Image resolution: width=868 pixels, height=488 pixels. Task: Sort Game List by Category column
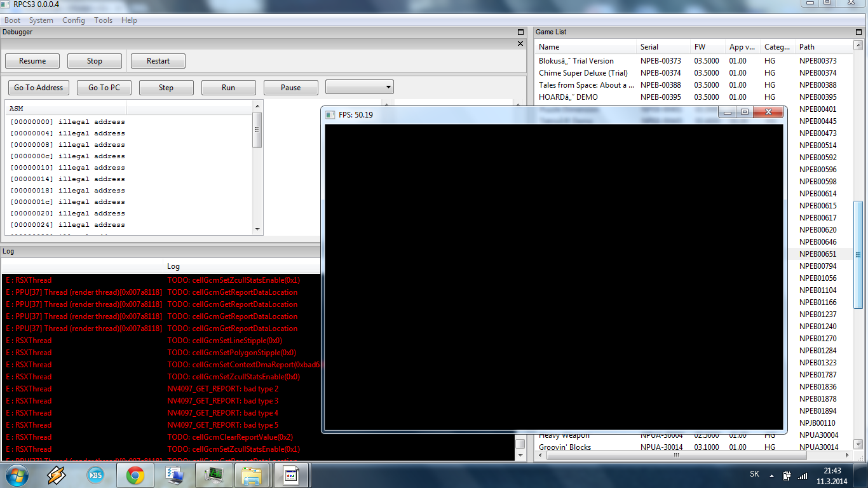tap(778, 47)
